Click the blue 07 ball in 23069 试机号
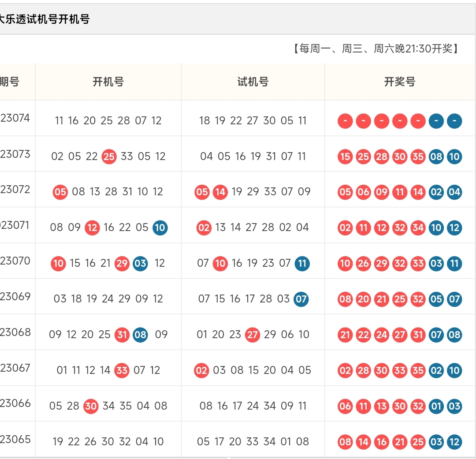 coord(301,299)
